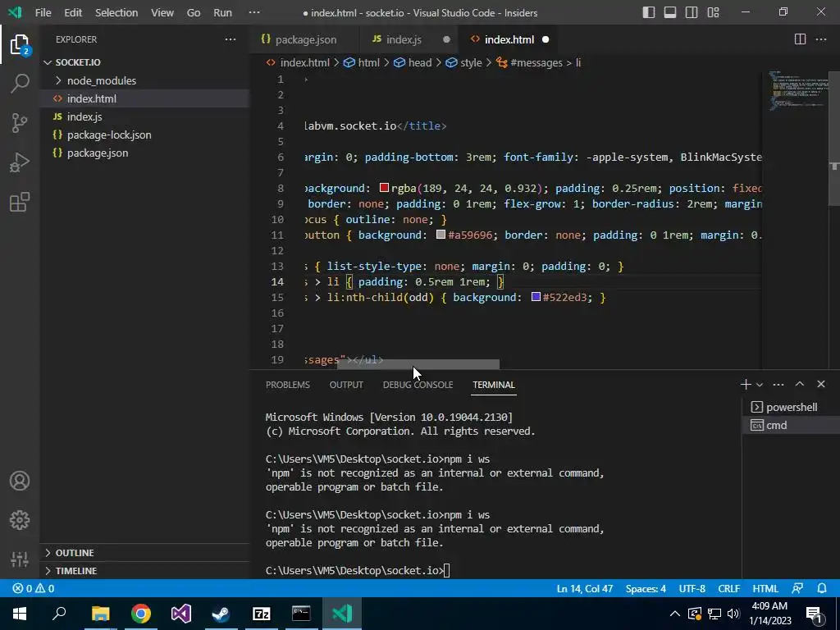Screen dimensions: 840x630
Task: Open the Run menu
Action: [x=222, y=12]
